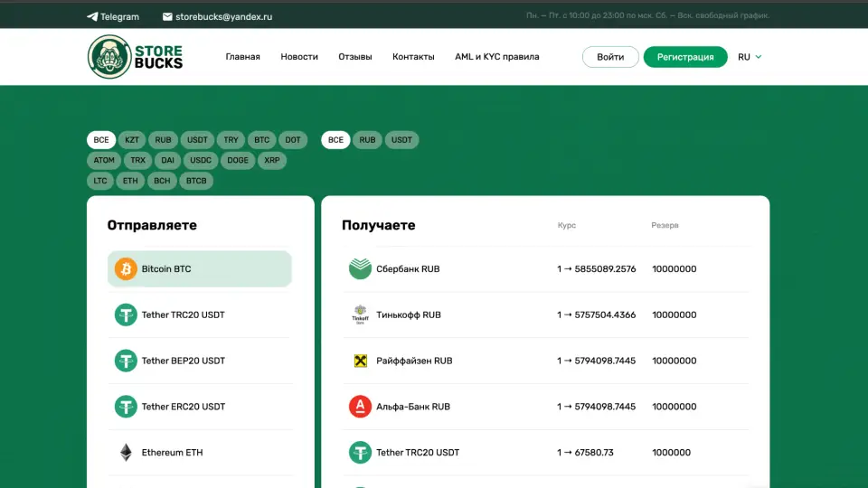
Task: Filter send currencies by DOGE
Action: (238, 161)
